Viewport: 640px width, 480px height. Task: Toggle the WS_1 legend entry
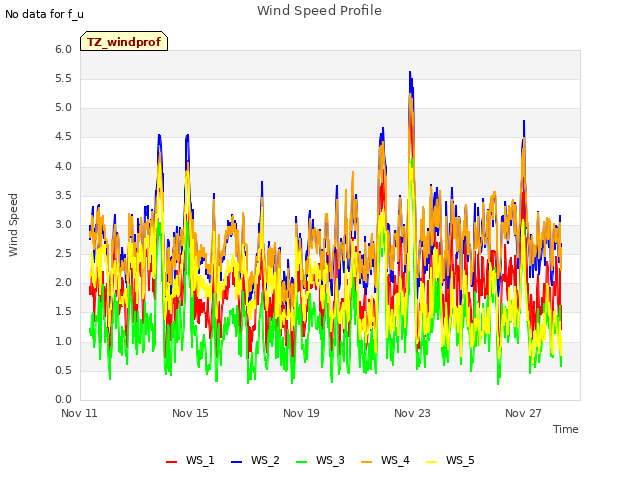[x=190, y=460]
